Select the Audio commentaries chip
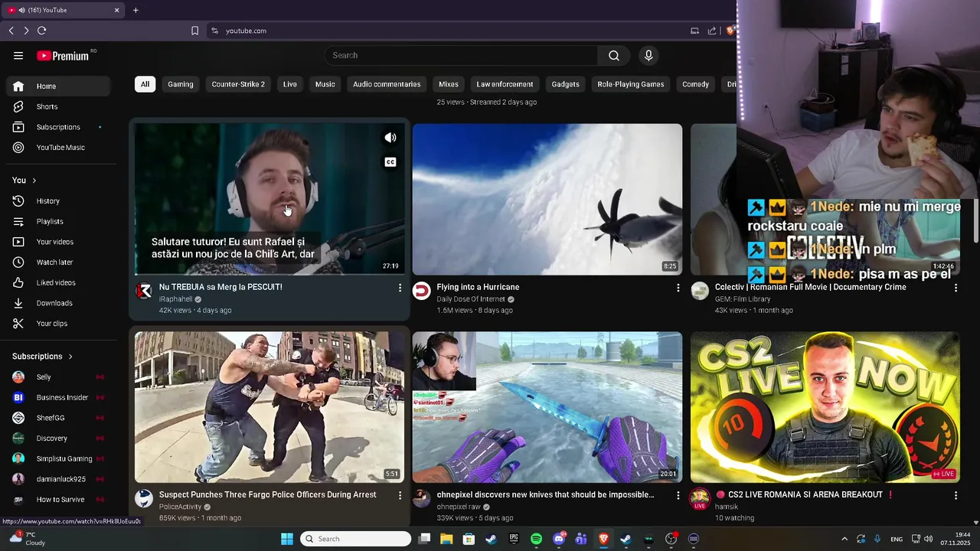The height and width of the screenshot is (551, 980). coord(387,84)
